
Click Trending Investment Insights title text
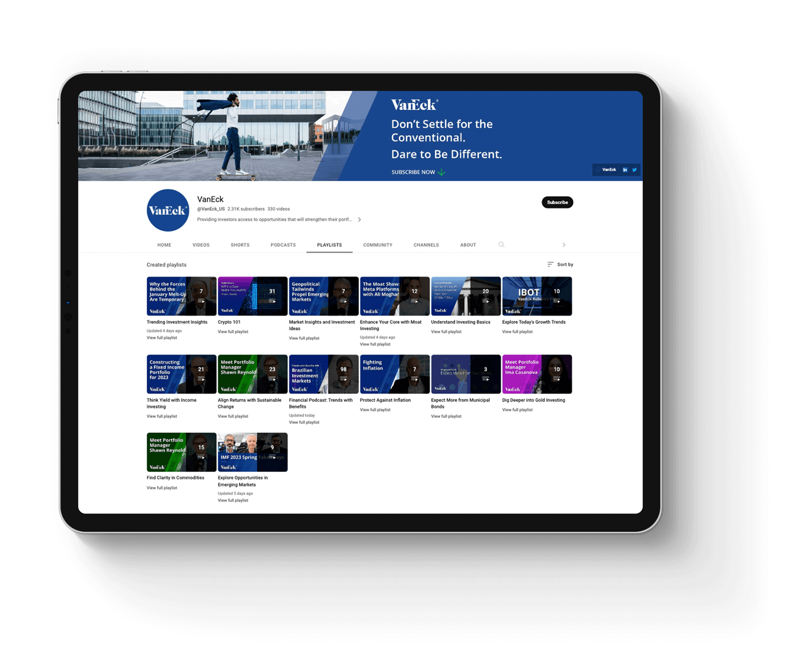(x=177, y=322)
